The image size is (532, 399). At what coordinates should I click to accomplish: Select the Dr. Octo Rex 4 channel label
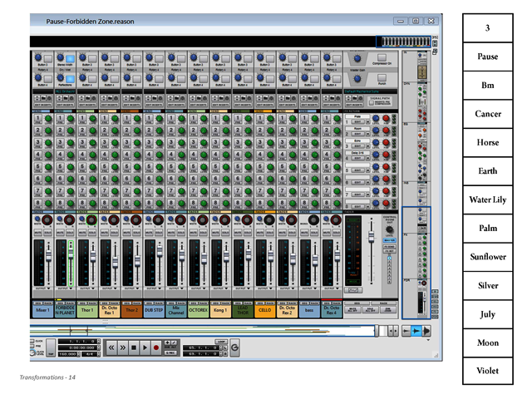pos(332,310)
